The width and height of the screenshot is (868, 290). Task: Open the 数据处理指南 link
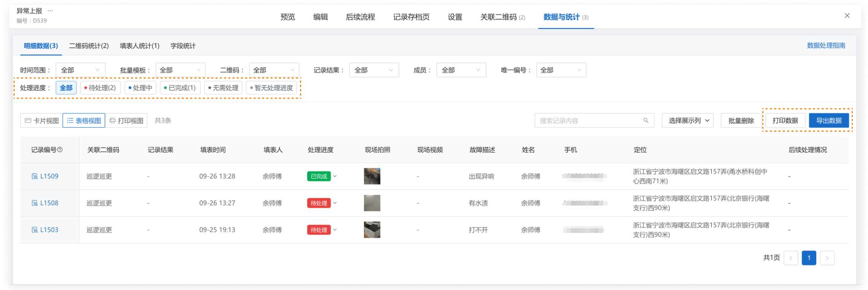click(826, 46)
